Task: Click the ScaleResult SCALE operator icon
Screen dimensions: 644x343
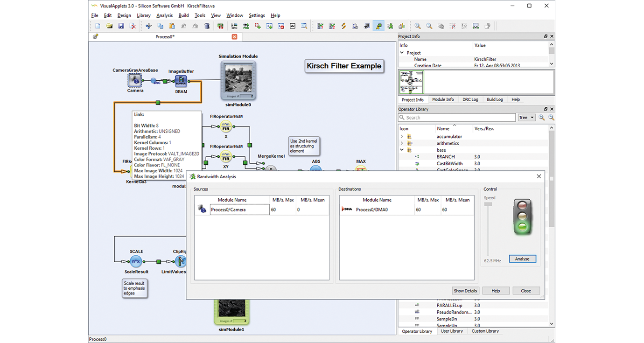Action: coord(136,262)
